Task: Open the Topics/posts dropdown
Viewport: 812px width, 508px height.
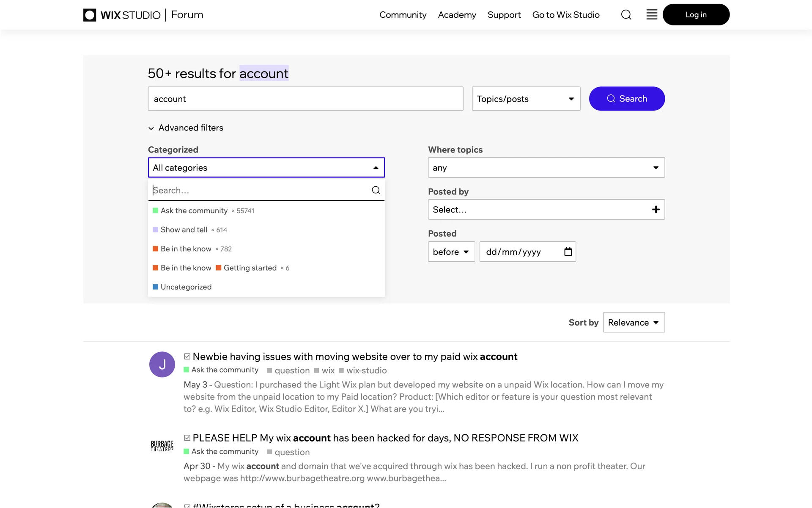Action: tap(526, 99)
